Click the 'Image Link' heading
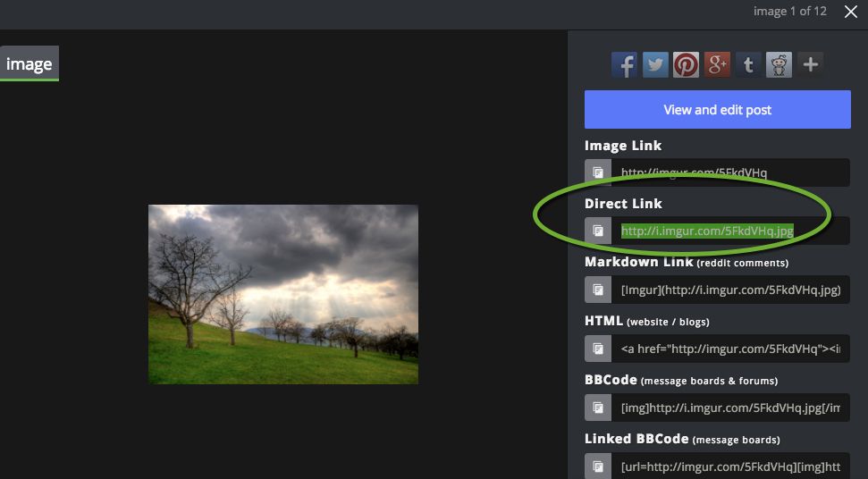The height and width of the screenshot is (479, 868). point(623,146)
